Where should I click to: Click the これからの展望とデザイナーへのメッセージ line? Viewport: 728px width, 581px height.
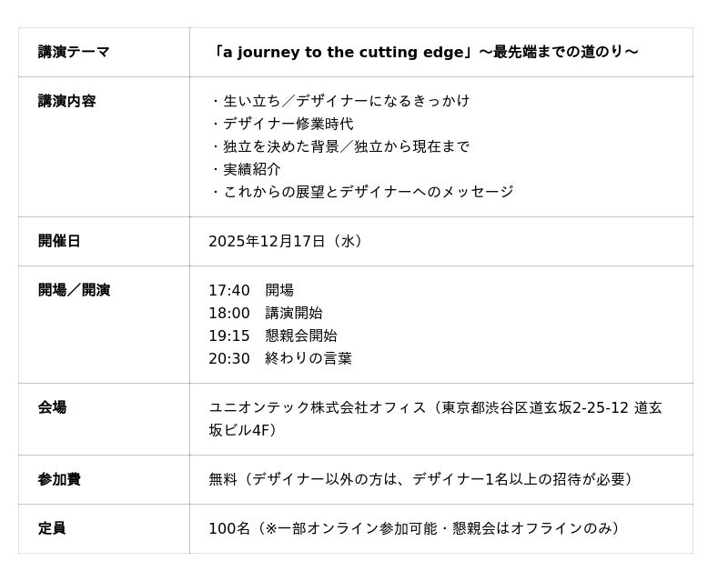(361, 192)
